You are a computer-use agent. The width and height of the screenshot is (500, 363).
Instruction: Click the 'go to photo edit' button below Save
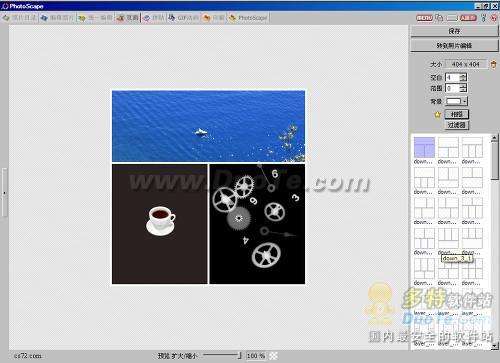coord(454,45)
